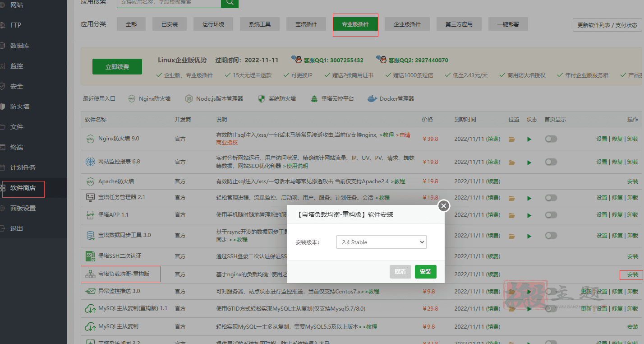Click the MySQL主从复制(重构版) 1.1 row icon
Viewport: 644px width, 344px height.
point(90,309)
